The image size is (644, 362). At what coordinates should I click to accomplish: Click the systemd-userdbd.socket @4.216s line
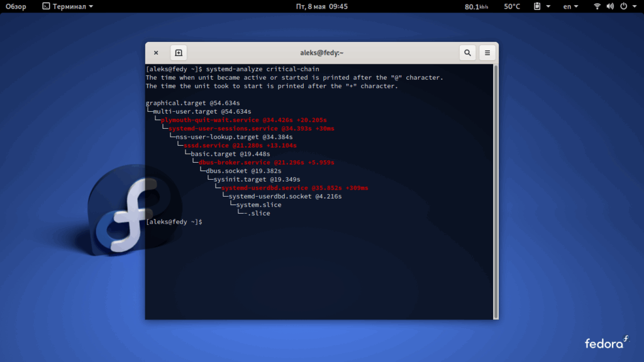[285, 196]
